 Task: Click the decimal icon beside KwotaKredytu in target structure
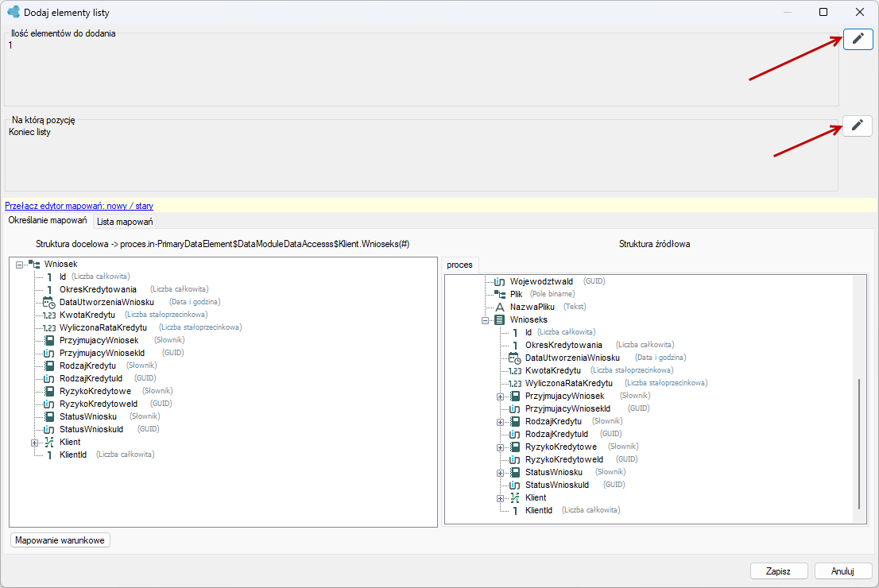[49, 315]
